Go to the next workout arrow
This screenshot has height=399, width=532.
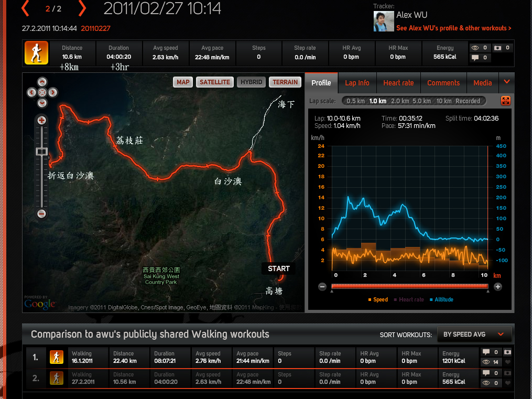tap(82, 8)
